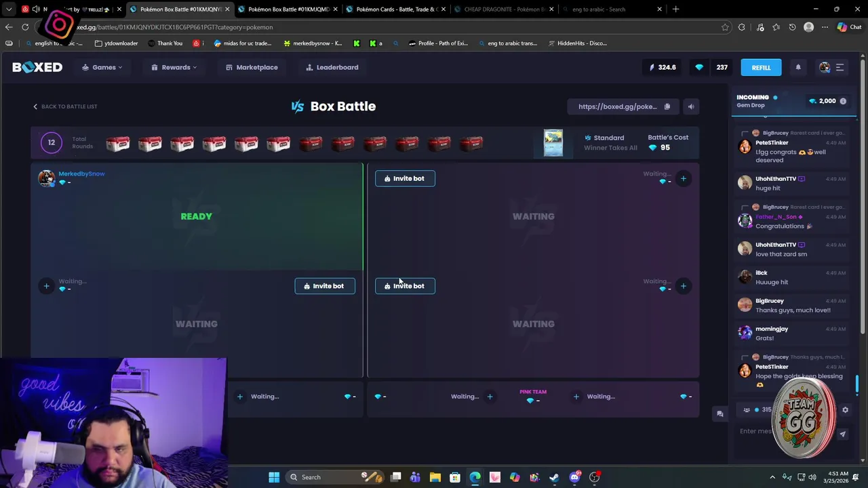Join top-right slot with the plus icon
Image resolution: width=868 pixels, height=488 pixels.
click(x=684, y=178)
